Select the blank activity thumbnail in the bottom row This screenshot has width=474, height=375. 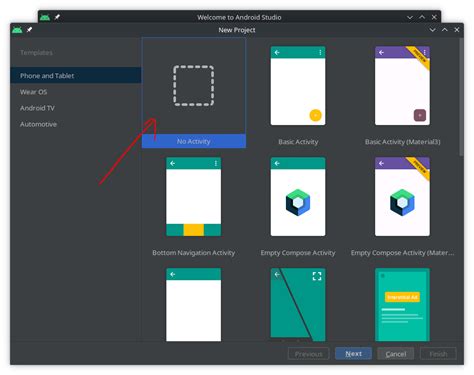click(x=194, y=305)
